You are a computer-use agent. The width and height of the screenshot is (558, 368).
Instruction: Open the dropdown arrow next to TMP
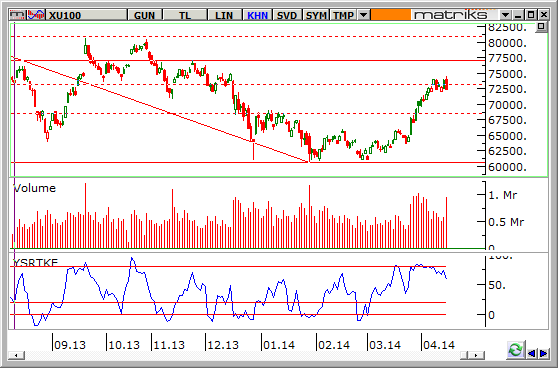tap(363, 15)
